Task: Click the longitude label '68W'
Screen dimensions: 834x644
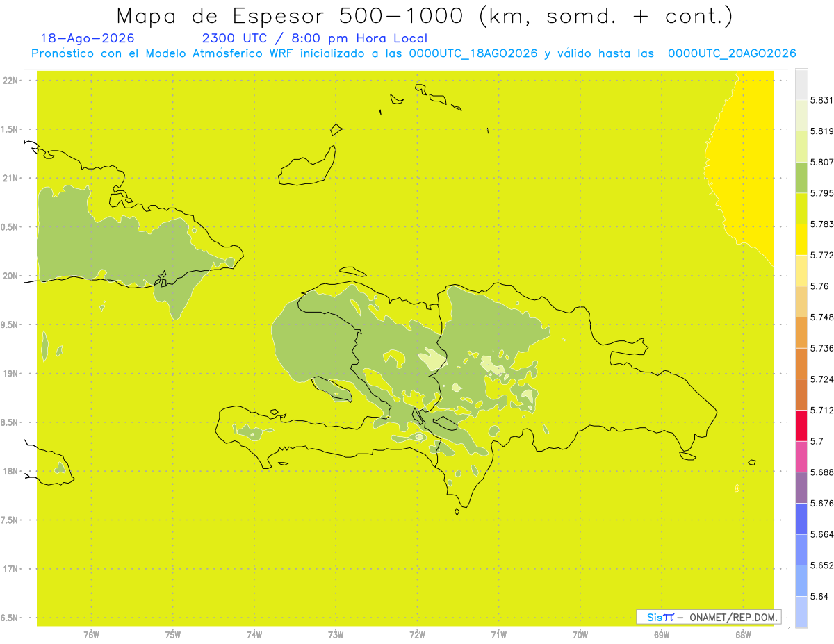Action: coord(743,635)
